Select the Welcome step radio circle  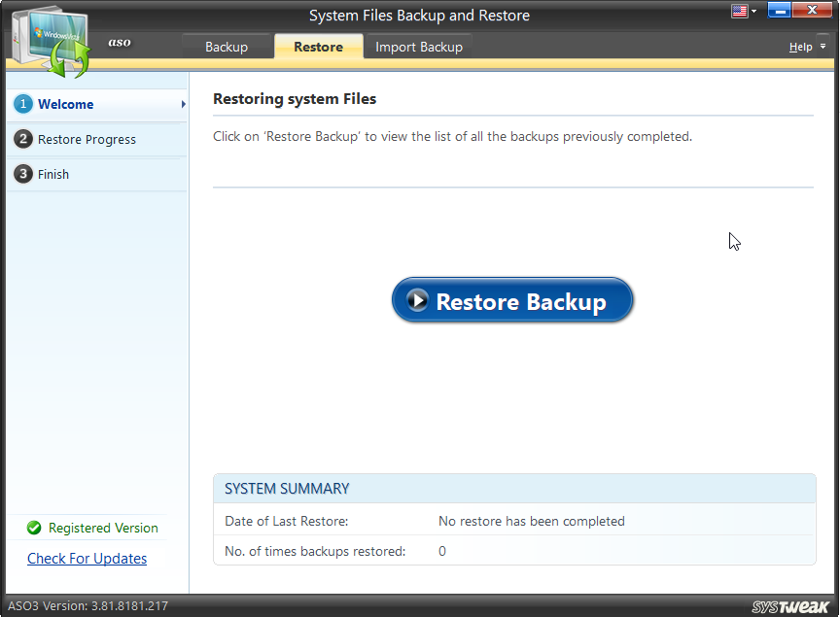(21, 104)
